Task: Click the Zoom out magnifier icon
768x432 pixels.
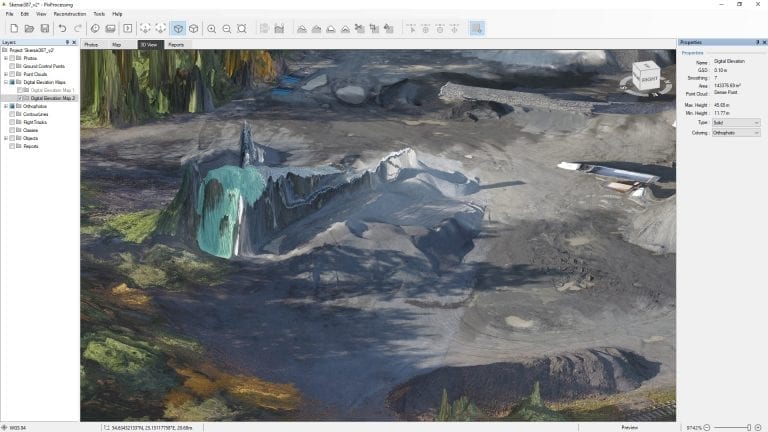Action: (x=227, y=29)
